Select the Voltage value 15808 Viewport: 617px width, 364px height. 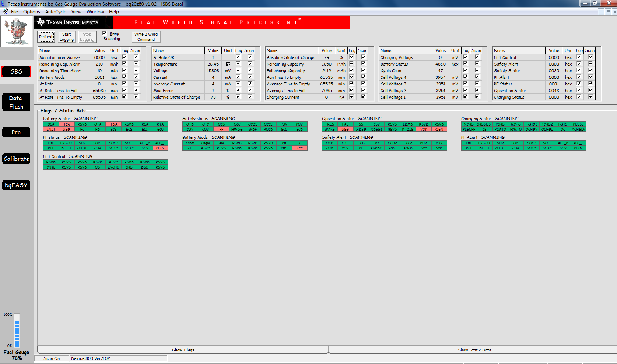(213, 71)
